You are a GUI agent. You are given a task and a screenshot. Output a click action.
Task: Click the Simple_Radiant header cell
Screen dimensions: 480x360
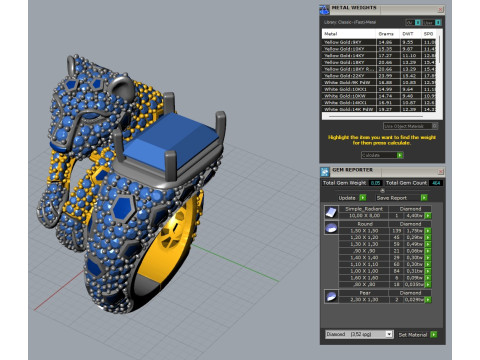pyautogui.click(x=364, y=209)
